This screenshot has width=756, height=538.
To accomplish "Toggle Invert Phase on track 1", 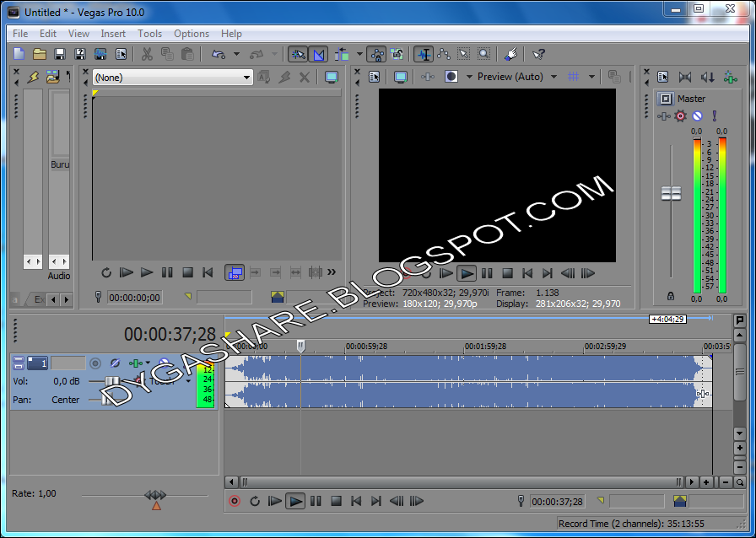I will (115, 363).
